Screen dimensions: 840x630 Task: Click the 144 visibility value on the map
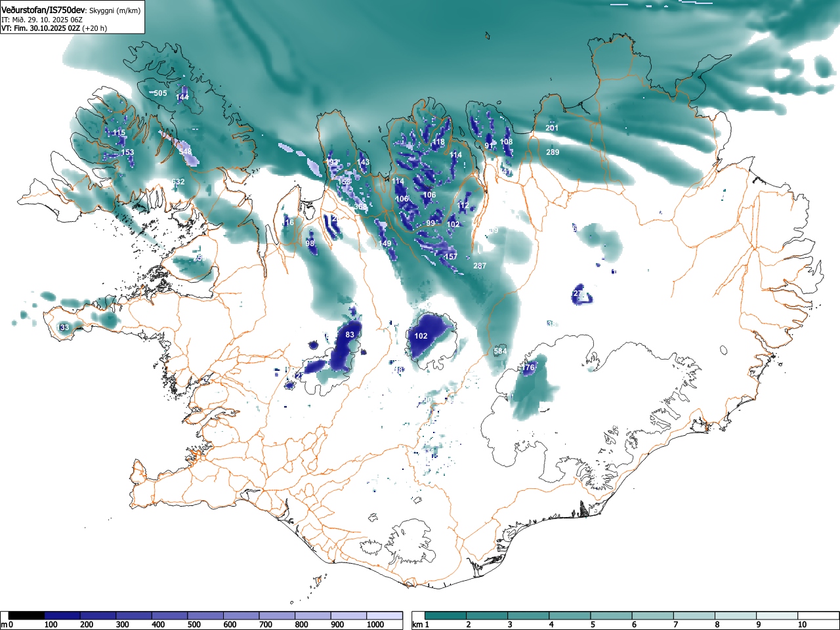point(182,97)
